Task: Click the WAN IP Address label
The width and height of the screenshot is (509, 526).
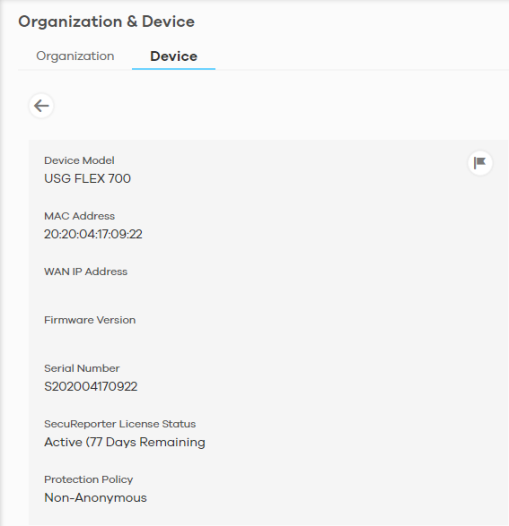Action: click(x=86, y=271)
